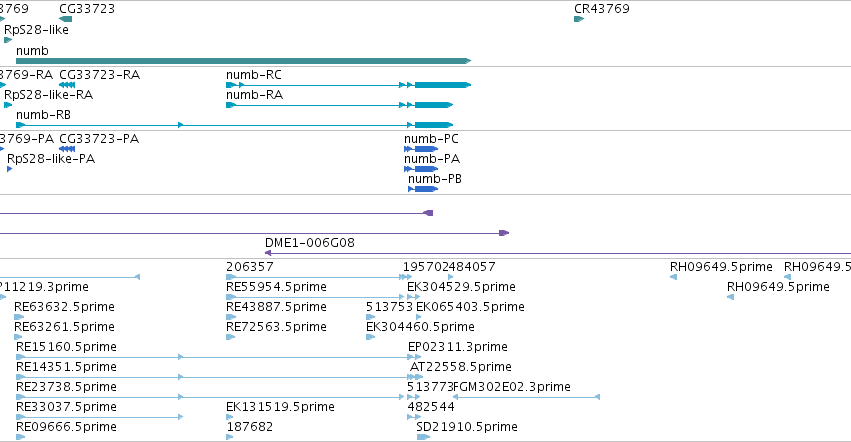Image resolution: width=851 pixels, height=442 pixels.
Task: Click the CG33723 gene arrow glyph
Action: [66, 19]
